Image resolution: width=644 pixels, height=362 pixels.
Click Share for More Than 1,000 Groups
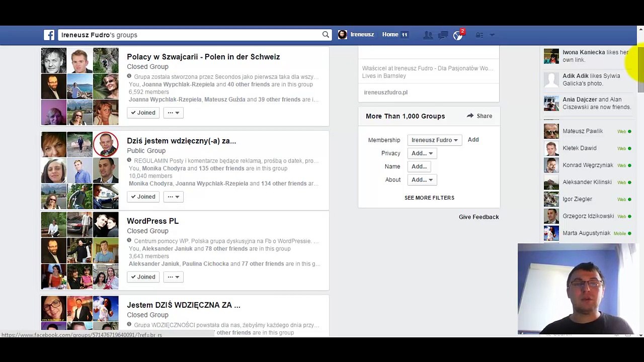479,116
